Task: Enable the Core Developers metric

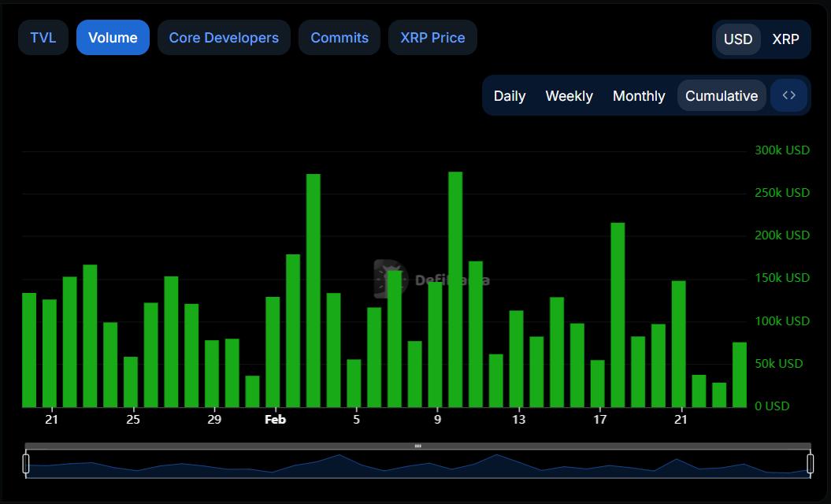Action: (224, 38)
